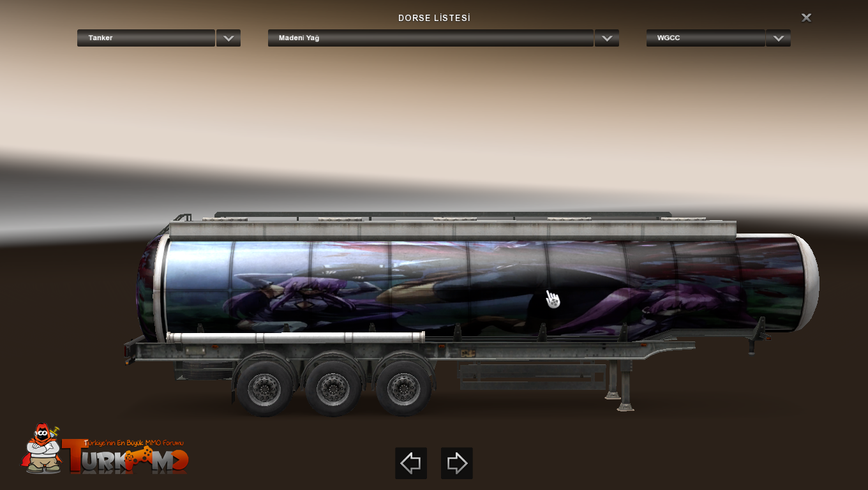Close the Dorse Listesi window
868x490 pixels.
click(x=807, y=18)
